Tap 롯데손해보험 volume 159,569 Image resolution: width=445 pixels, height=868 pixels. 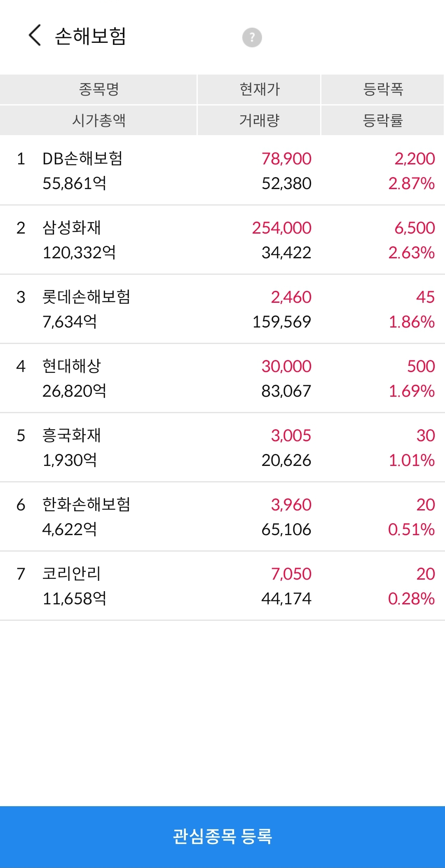282,322
